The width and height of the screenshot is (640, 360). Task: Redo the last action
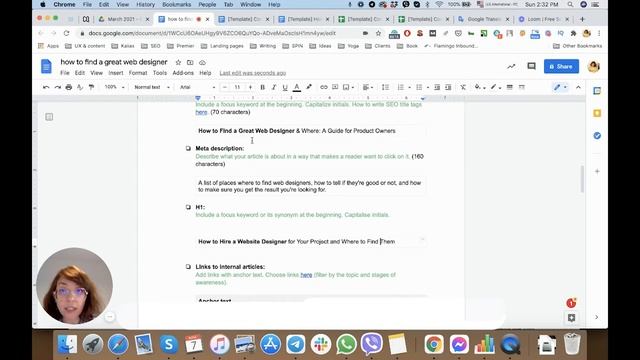[58, 87]
